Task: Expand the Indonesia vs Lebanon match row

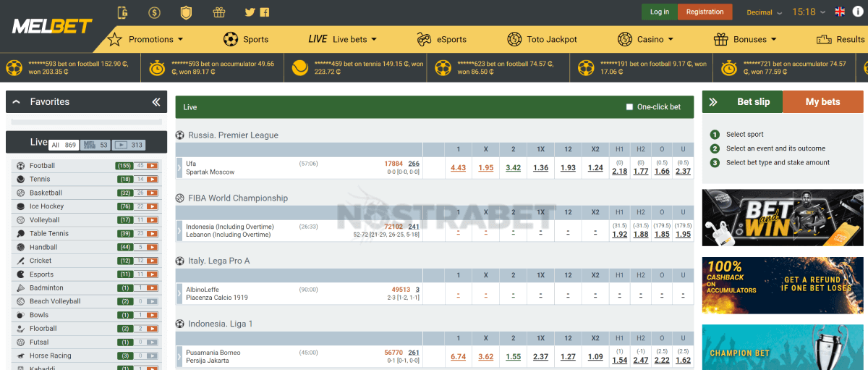Action: (x=179, y=230)
